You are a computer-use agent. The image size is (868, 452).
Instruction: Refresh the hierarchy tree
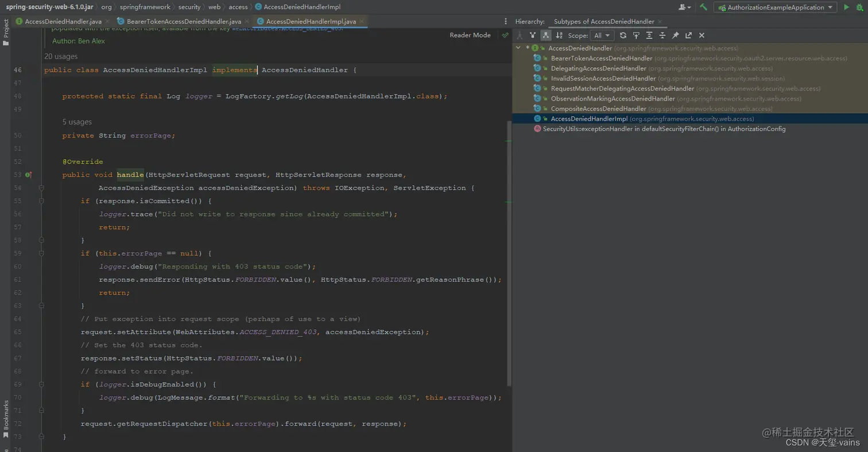pos(623,35)
